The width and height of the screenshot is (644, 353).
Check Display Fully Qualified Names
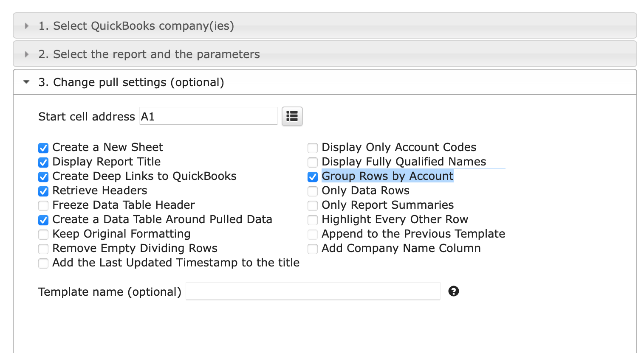pyautogui.click(x=313, y=162)
